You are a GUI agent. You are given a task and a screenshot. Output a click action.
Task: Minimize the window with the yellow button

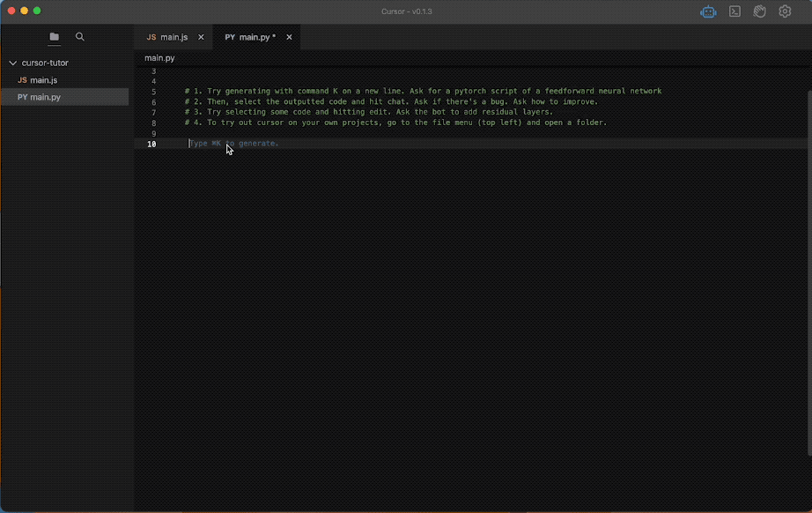coord(24,11)
